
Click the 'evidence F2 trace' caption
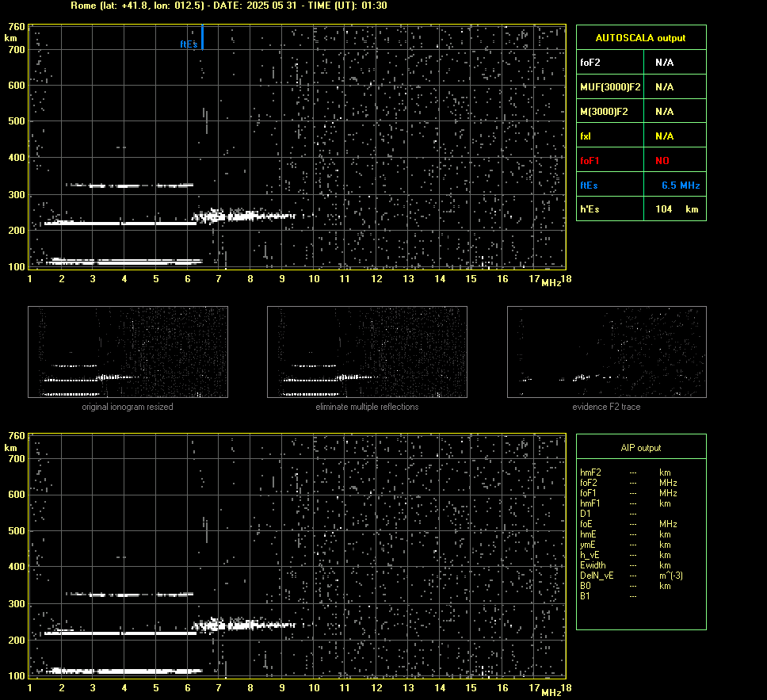(x=606, y=407)
